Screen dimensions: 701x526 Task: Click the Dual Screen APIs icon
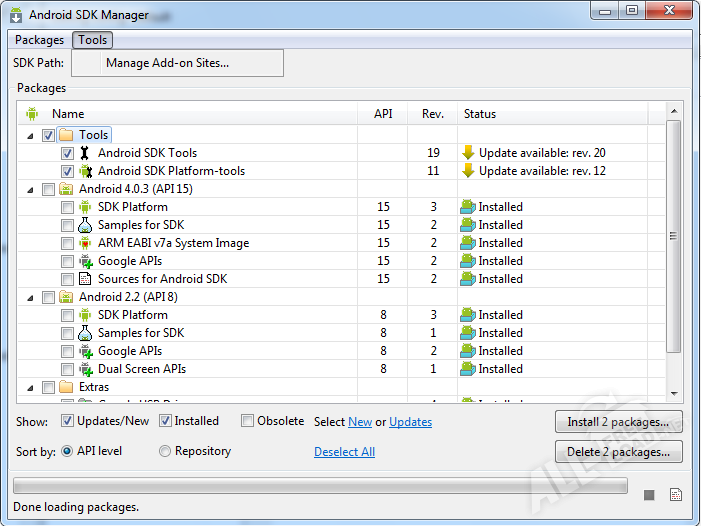click(85, 369)
